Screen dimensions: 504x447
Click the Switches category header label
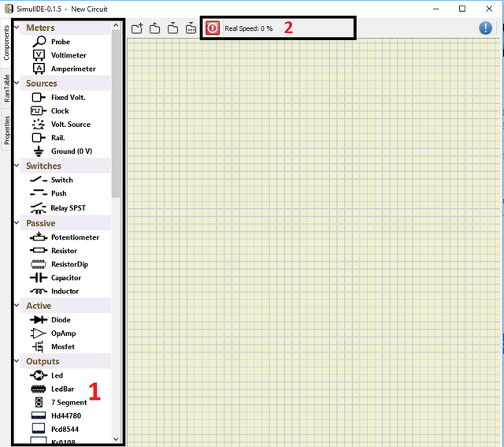click(x=43, y=166)
